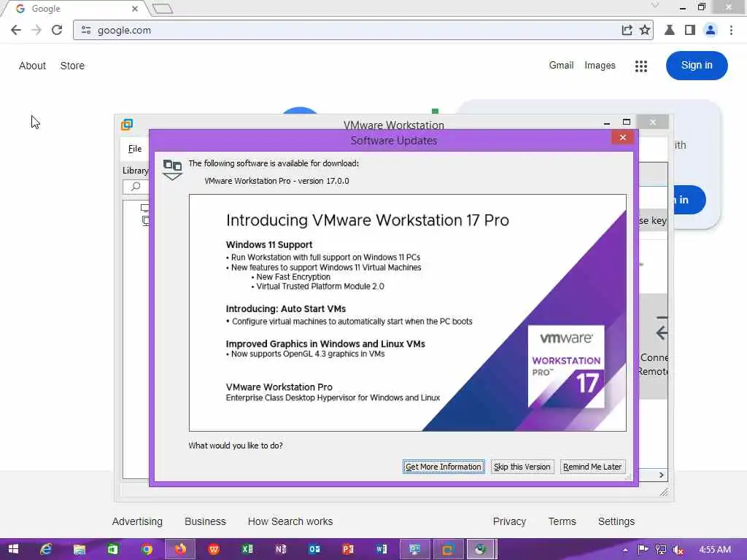
Task: Open About link on Google
Action: [x=32, y=66]
